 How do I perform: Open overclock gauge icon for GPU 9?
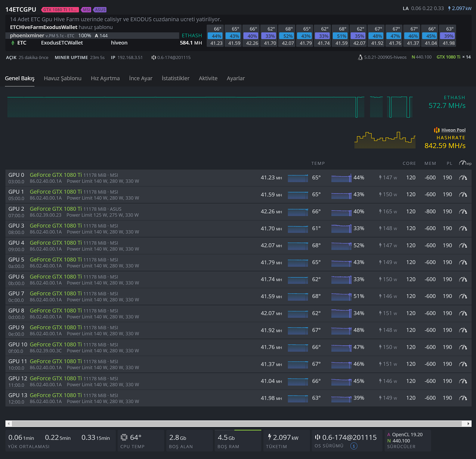point(463,330)
